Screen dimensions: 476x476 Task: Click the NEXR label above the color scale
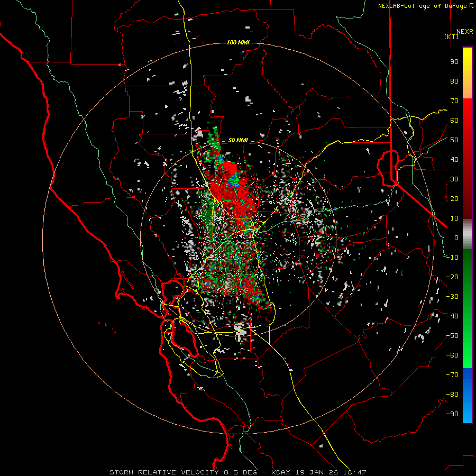[464, 32]
